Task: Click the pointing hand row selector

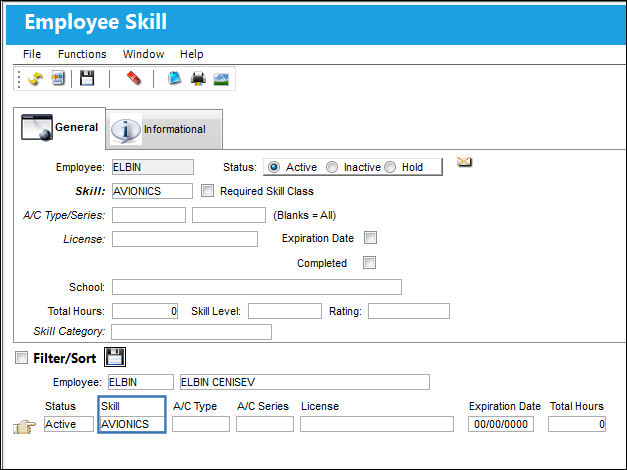Action: point(24,426)
